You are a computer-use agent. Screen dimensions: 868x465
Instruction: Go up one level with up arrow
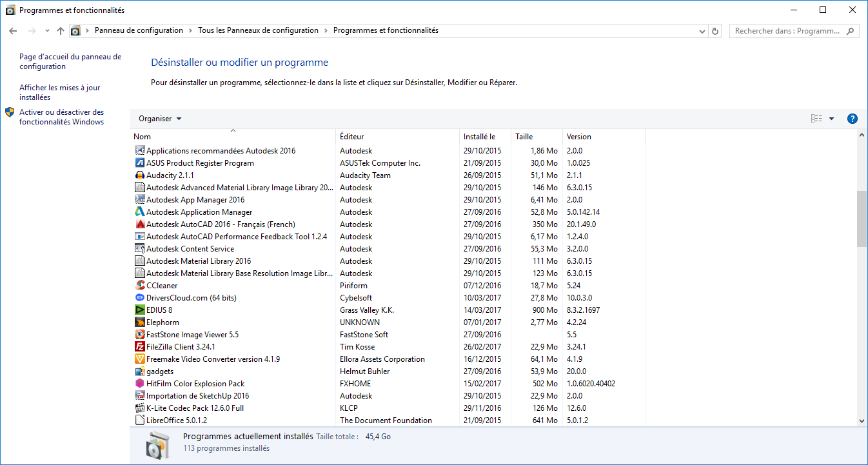coord(61,30)
